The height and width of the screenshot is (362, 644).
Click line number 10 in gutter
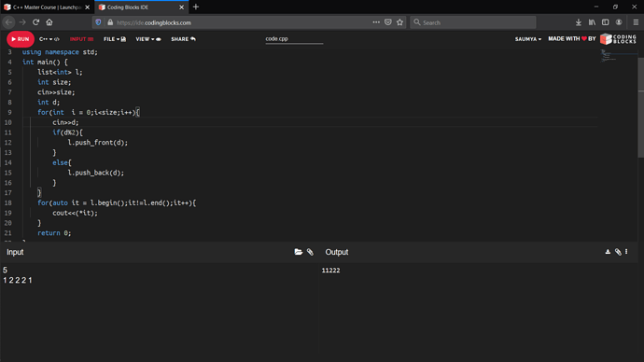[x=7, y=122]
